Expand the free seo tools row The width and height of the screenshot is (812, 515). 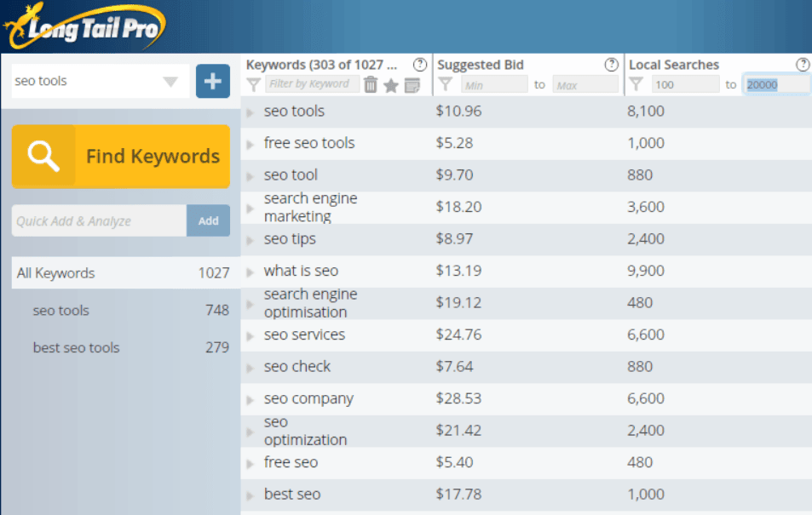click(251, 145)
